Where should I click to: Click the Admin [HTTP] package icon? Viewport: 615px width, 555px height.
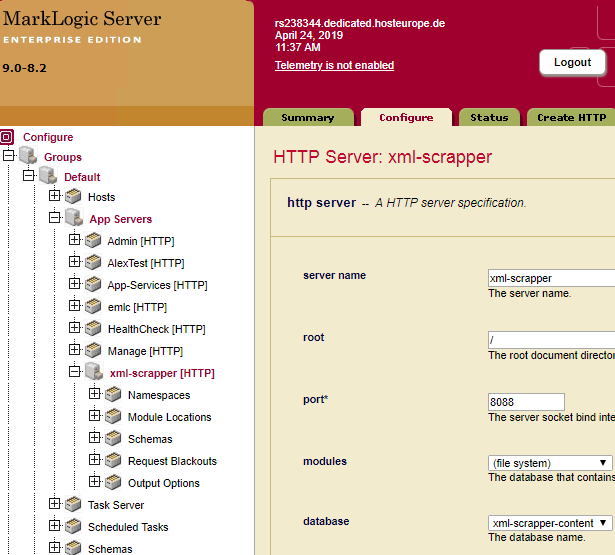93,240
